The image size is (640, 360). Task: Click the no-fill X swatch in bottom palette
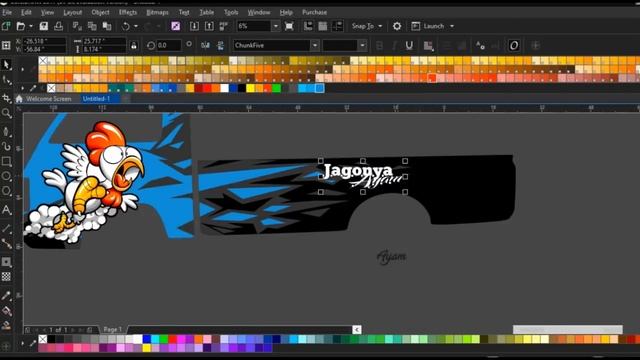[42, 339]
